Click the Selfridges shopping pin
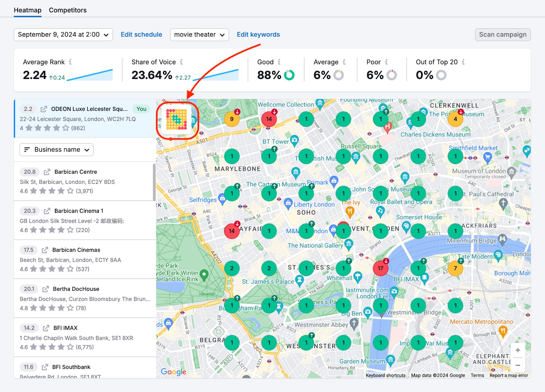Viewport: 545px width, 392px height. point(222,198)
